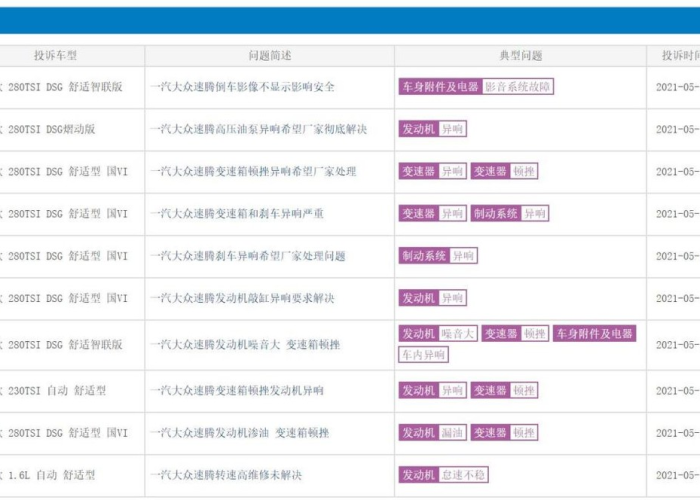The width and height of the screenshot is (700, 500).
Task: Click 变速器 顿挫 tag in 噪音大 row
Action: point(515,333)
